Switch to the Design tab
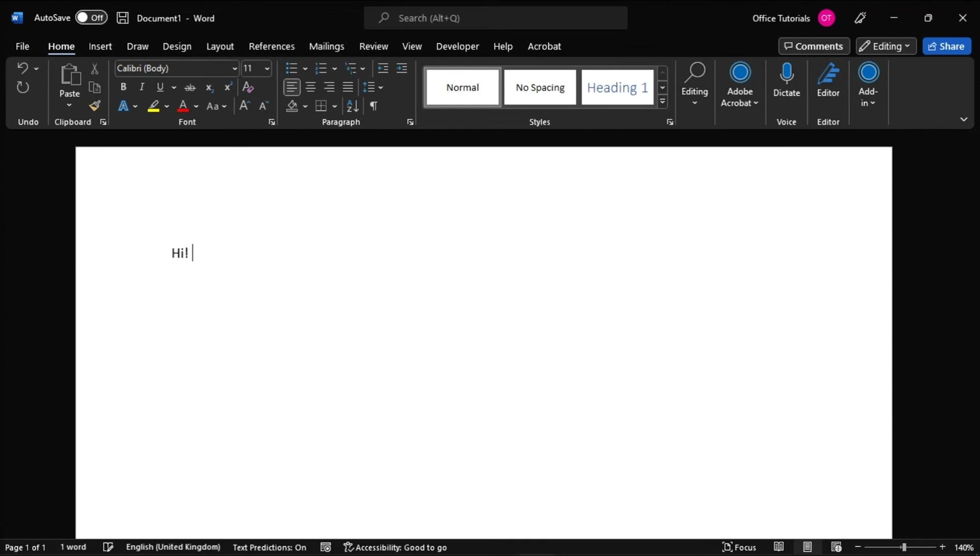The width and height of the screenshot is (980, 556). (177, 46)
